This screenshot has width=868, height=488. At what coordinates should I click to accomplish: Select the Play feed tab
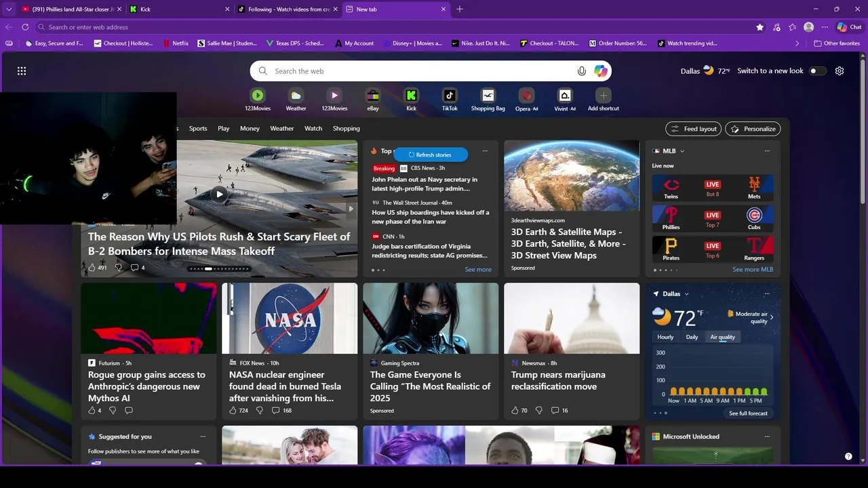tap(224, 128)
